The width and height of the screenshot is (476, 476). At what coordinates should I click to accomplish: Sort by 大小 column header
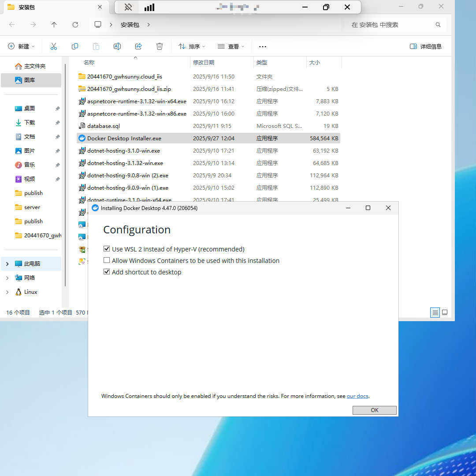point(314,62)
